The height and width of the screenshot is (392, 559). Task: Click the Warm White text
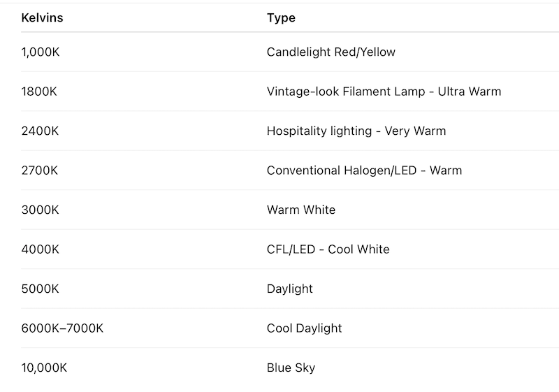coord(300,210)
